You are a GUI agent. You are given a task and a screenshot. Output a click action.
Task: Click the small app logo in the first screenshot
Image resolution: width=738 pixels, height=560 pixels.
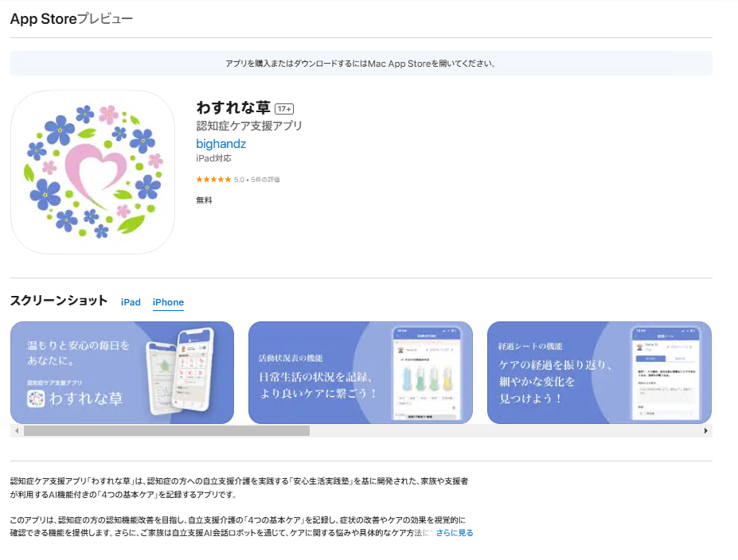(36, 399)
